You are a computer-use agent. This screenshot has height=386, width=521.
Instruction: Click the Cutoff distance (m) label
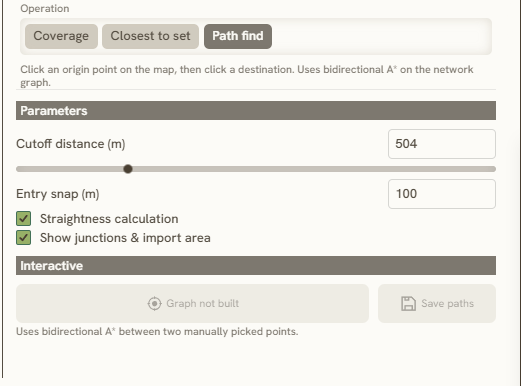[71, 144]
